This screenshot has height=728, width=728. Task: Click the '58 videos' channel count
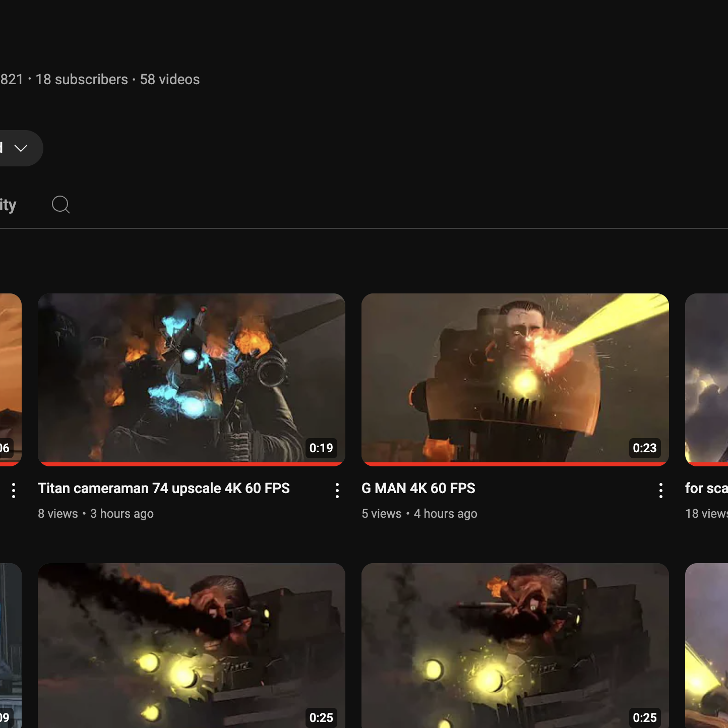[x=169, y=80]
